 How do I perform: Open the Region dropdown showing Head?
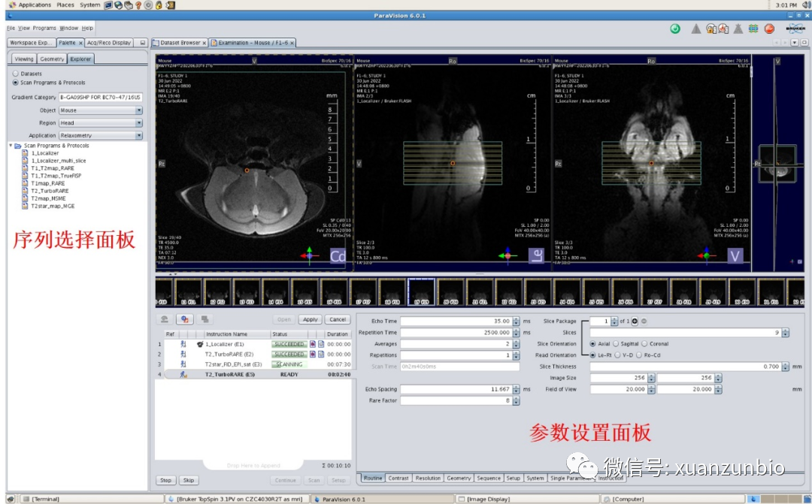(x=101, y=123)
